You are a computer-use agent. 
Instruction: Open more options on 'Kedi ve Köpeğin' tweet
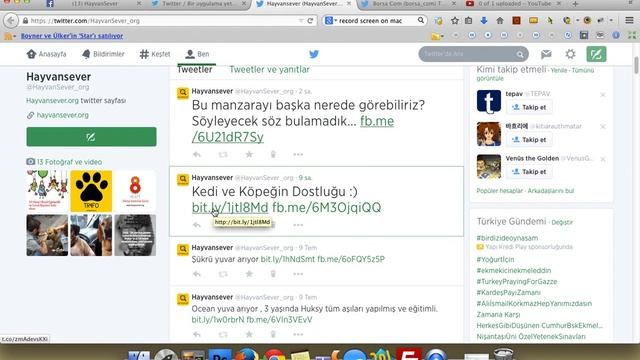[298, 225]
